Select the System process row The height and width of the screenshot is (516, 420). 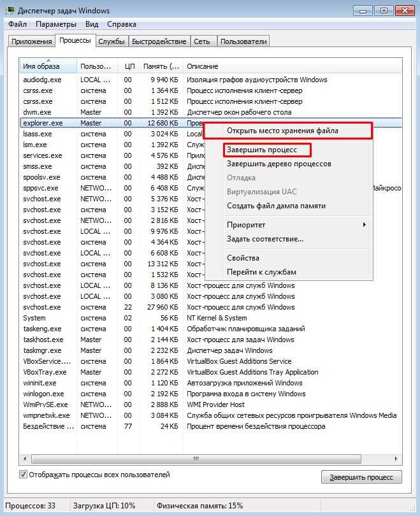(211, 319)
